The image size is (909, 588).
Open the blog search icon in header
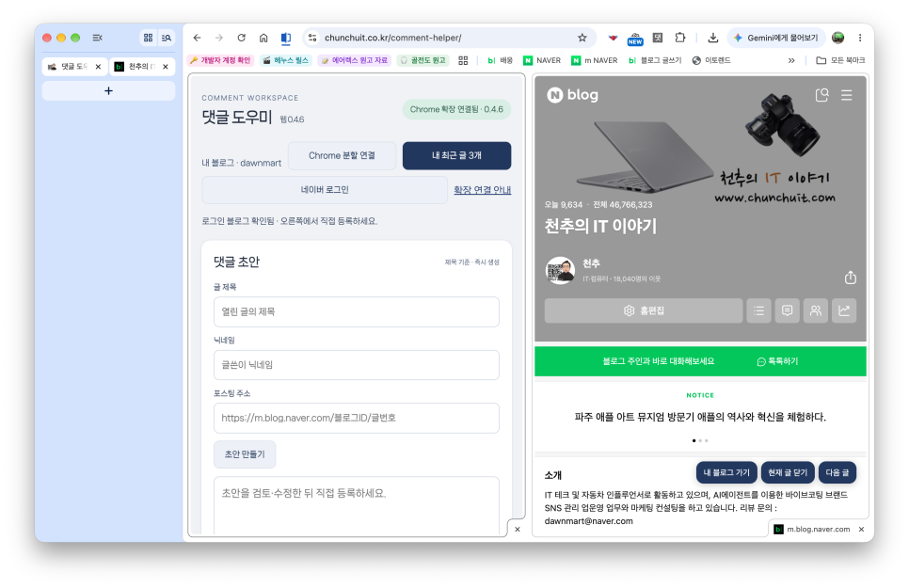click(x=822, y=95)
